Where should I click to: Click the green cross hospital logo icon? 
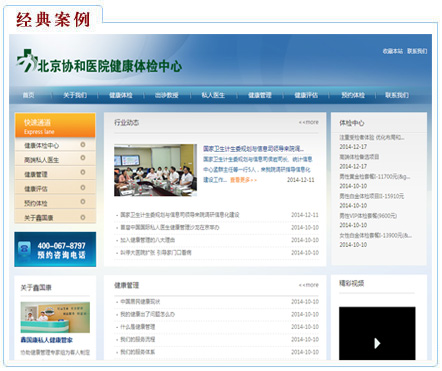(x=26, y=60)
